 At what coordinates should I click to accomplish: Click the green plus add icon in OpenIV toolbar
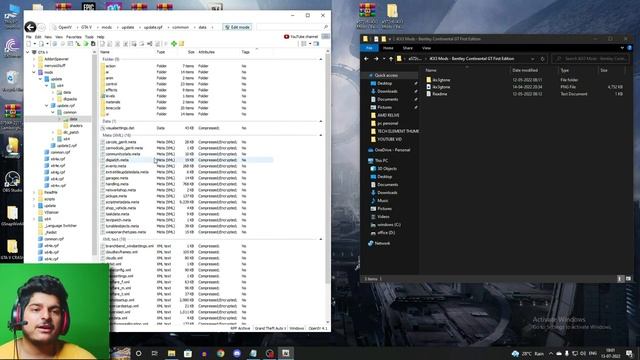click(174, 44)
